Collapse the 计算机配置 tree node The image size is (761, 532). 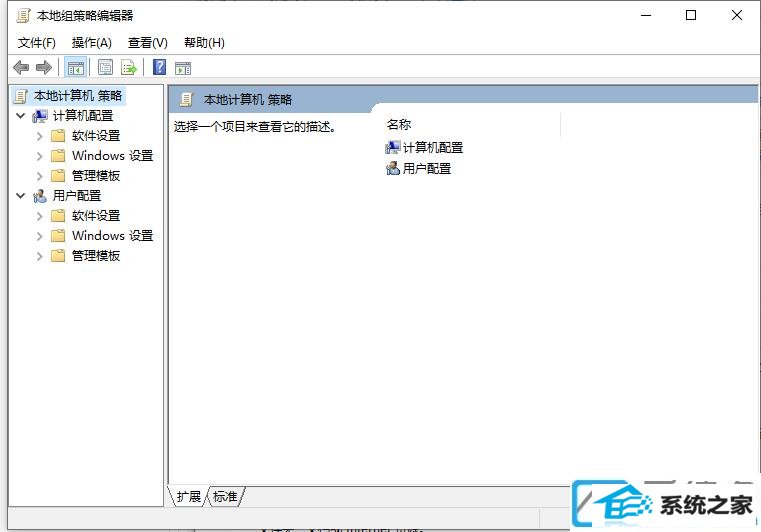(20, 116)
